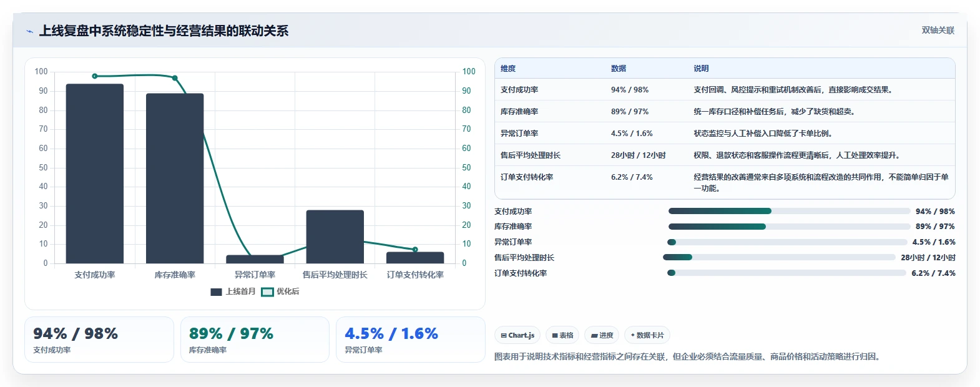Click the 异常订单率 progress bar
This screenshot has width=980, height=387.
click(787, 242)
